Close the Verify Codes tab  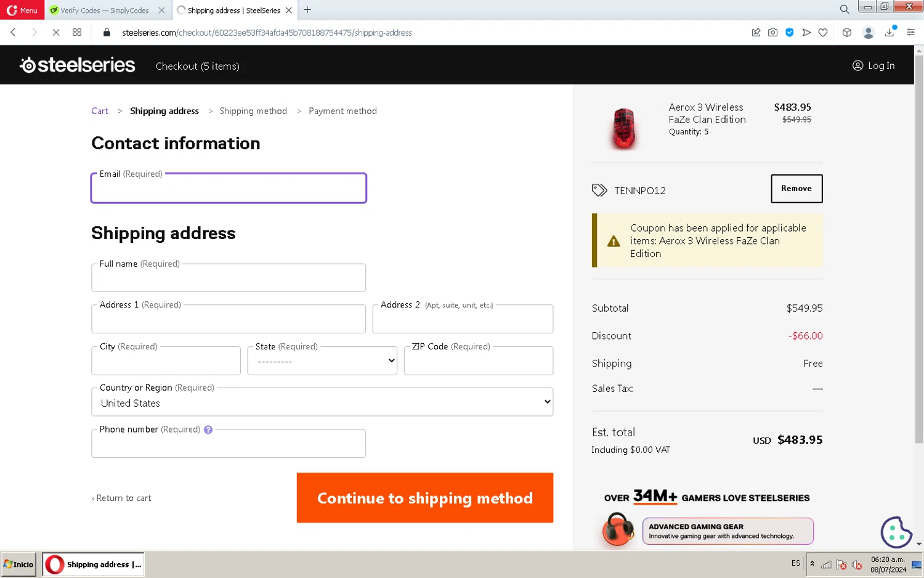pyautogui.click(x=161, y=10)
